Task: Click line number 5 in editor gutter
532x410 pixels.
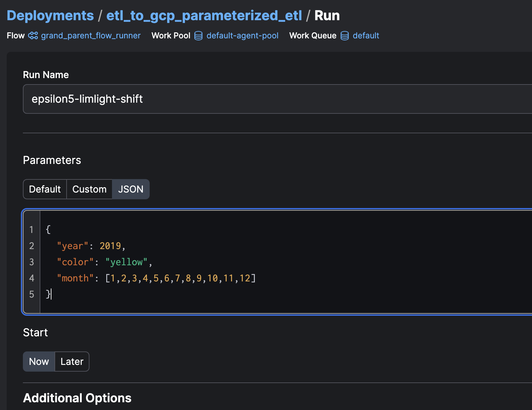Action: point(32,295)
